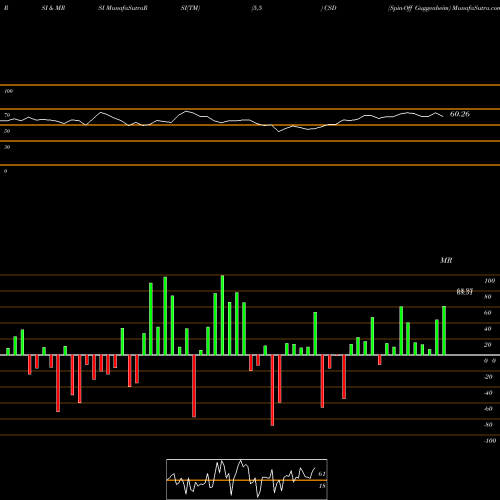
Task: Click the "SI(TM)" header label
Action: 190,8
